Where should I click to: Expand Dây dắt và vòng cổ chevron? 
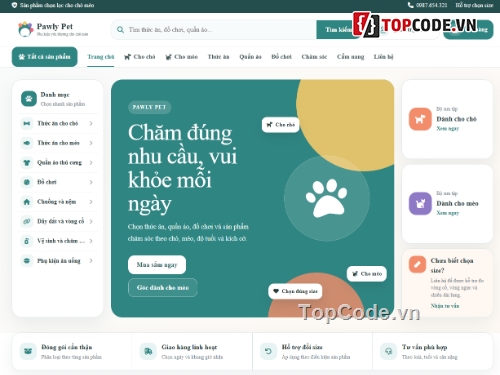[x=91, y=221]
